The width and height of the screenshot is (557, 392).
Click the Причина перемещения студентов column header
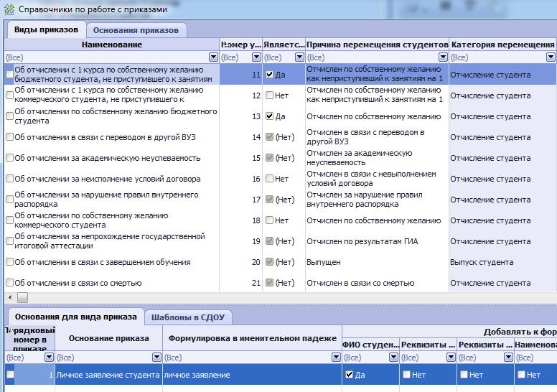point(378,45)
